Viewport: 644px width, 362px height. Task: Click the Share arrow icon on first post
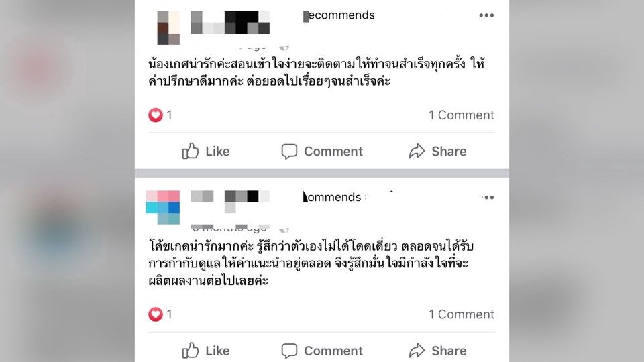coord(417,151)
